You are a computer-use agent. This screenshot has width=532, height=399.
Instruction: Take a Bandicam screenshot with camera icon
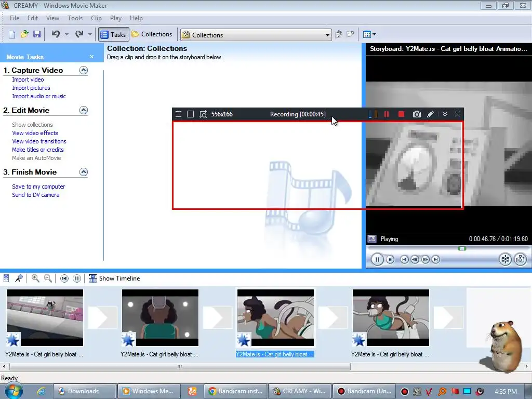click(417, 114)
